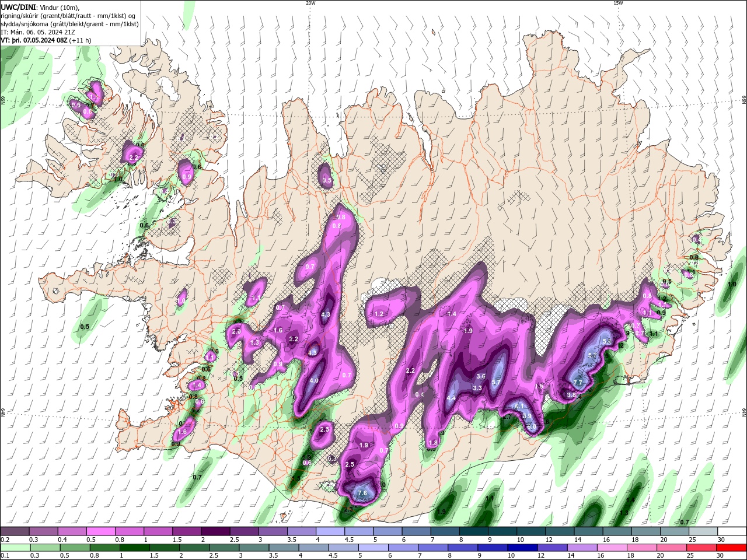This screenshot has width=747, height=560.
Task: Click the UWC/DINI title text
Action: (18, 7)
